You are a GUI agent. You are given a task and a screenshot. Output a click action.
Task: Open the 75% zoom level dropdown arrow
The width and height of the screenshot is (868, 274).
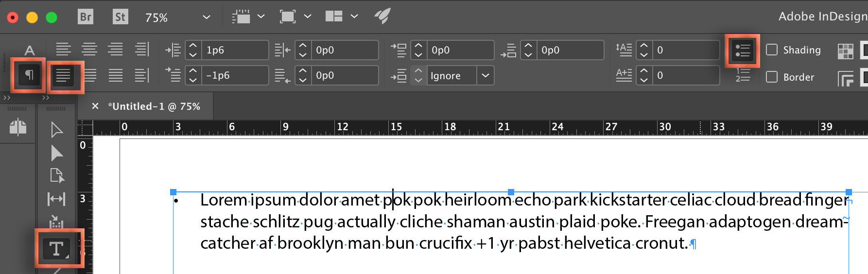click(x=207, y=17)
